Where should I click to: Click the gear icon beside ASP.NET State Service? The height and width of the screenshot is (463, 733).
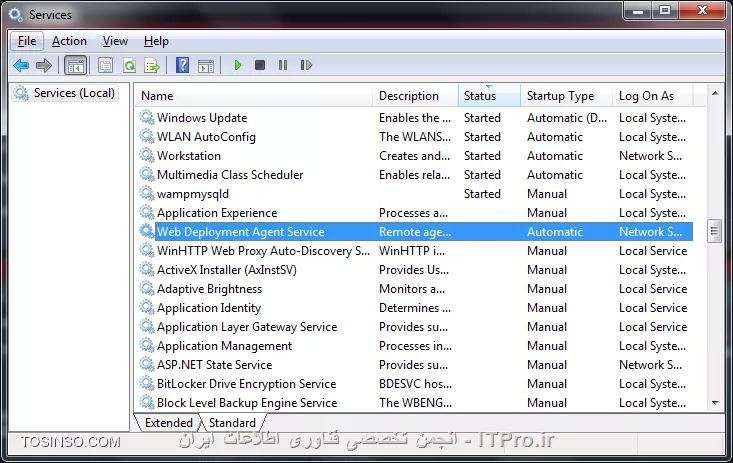147,364
